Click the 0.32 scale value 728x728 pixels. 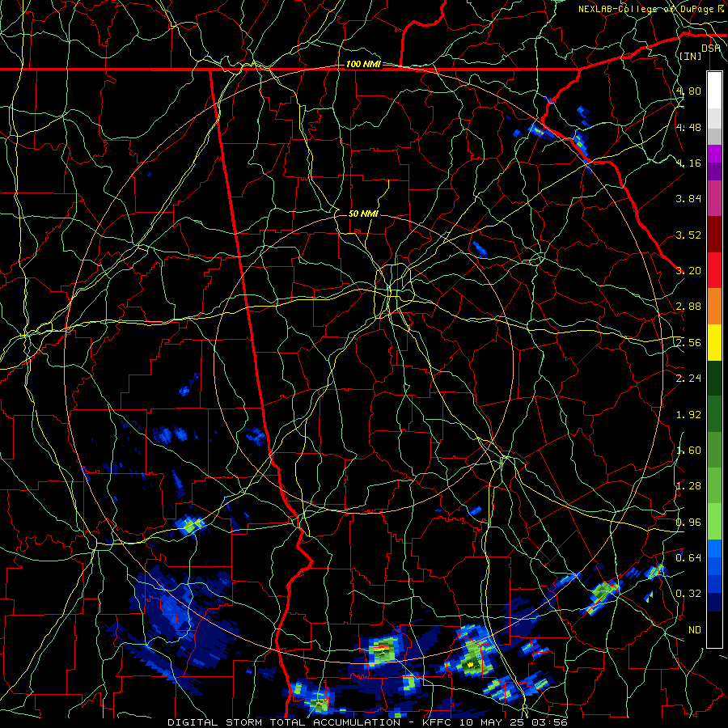(x=688, y=594)
